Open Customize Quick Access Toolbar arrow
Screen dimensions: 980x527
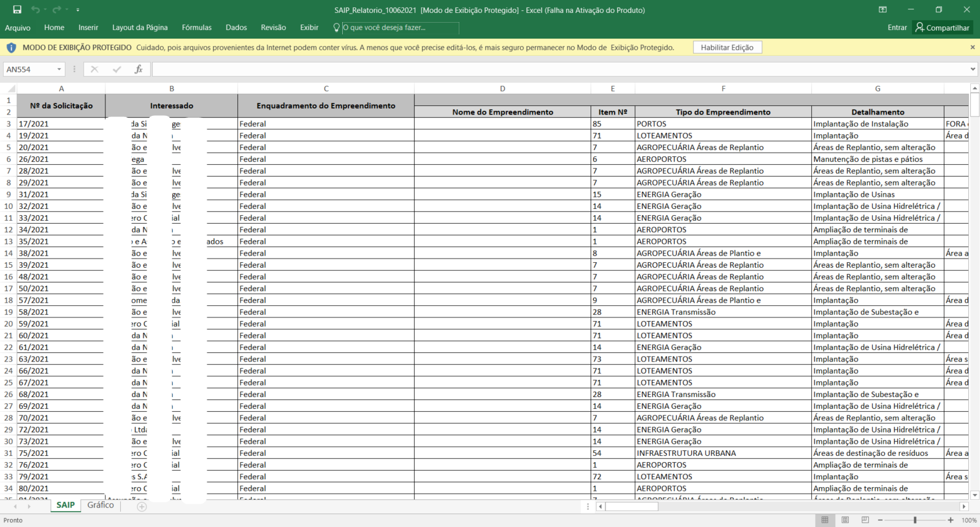click(77, 10)
